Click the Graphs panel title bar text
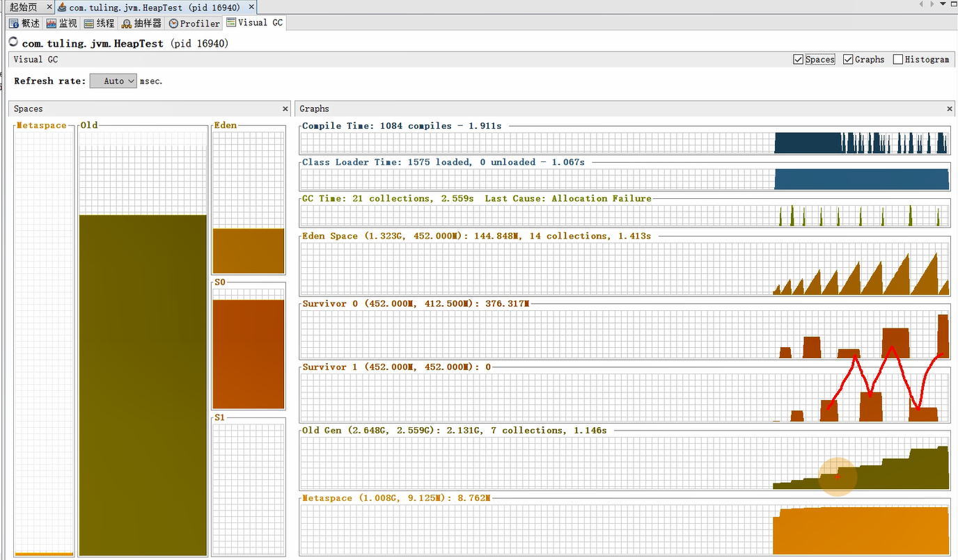The height and width of the screenshot is (560, 958). point(315,109)
